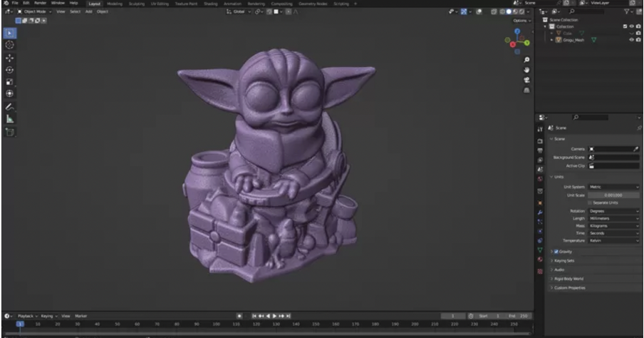The height and width of the screenshot is (338, 644).
Task: Open the File menu
Action: pyautogui.click(x=15, y=3)
